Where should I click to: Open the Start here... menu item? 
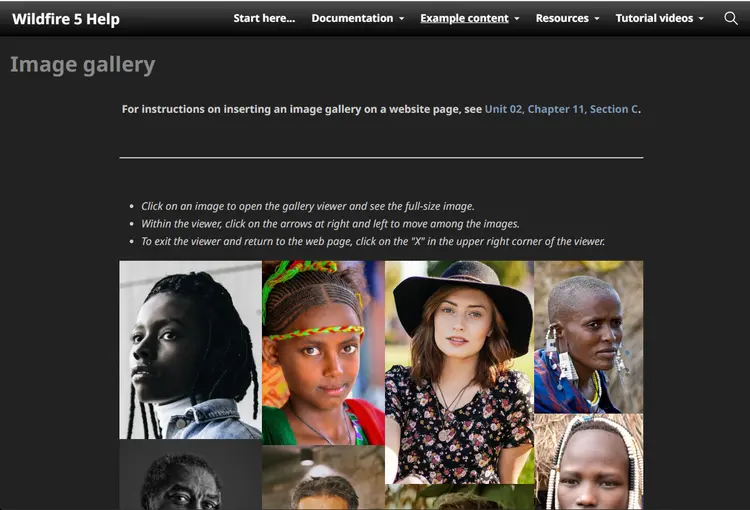point(264,18)
